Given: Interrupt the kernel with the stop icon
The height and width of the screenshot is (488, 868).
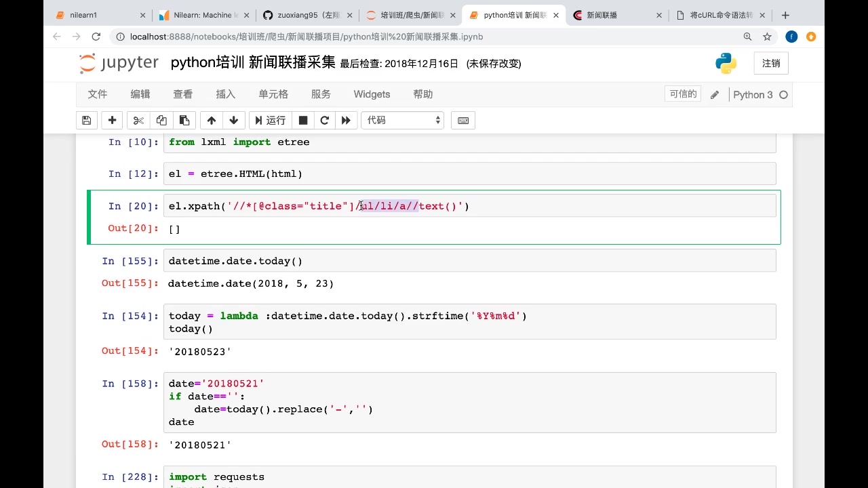Looking at the screenshot, I should 303,121.
